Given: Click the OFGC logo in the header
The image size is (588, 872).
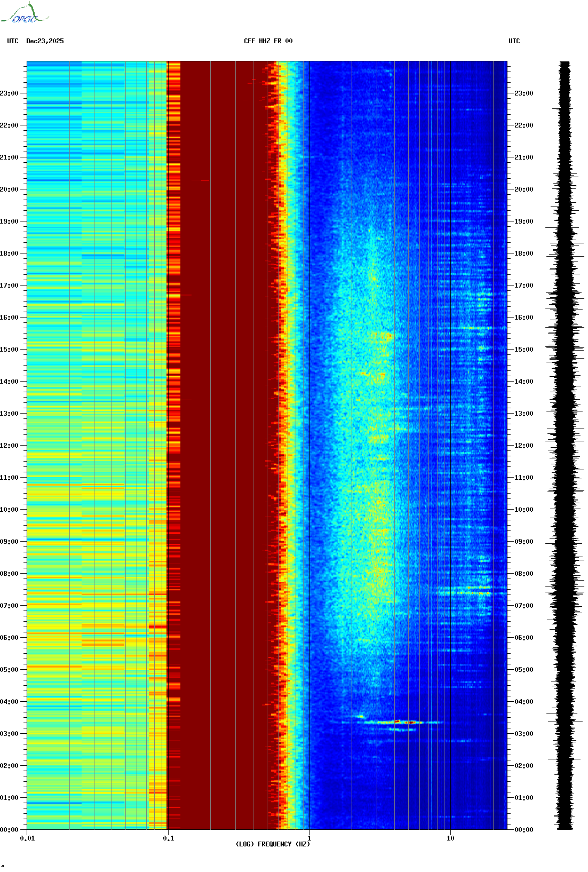Looking at the screenshot, I should click(25, 13).
